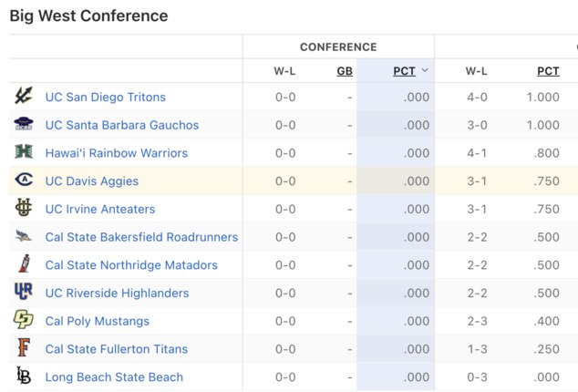Click the Long Beach State logo

point(24,377)
